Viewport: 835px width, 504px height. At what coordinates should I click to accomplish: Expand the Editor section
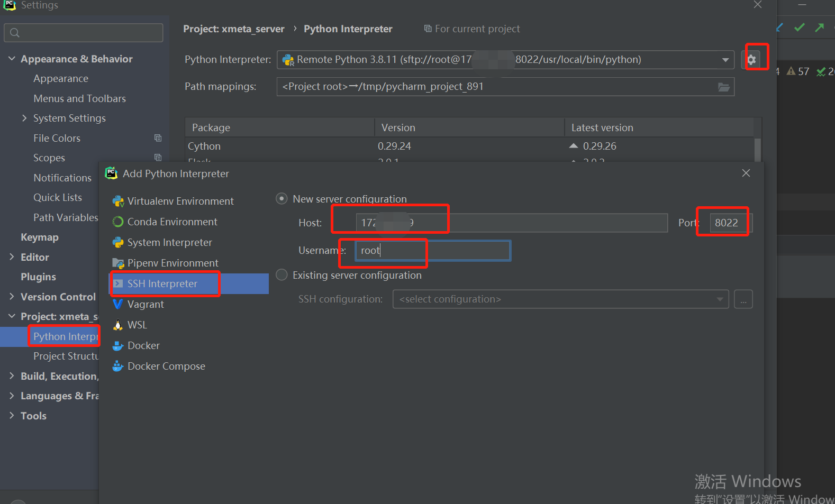point(12,256)
